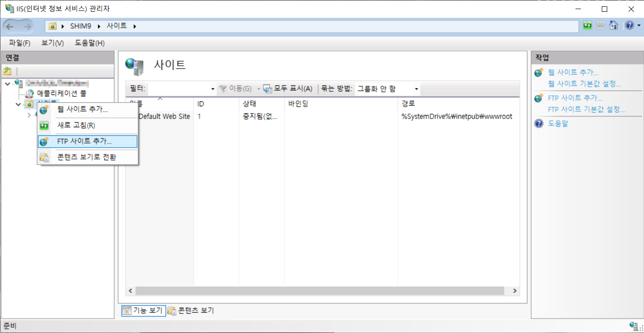Screen dimensions: 644x333
Task: Collapse the 사이트 node in the tree
Action: coord(18,104)
